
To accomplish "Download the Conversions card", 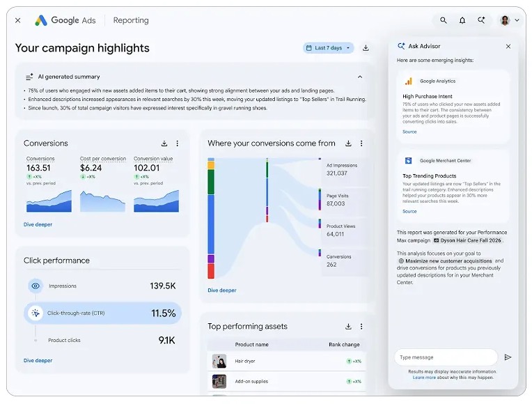I will point(164,143).
